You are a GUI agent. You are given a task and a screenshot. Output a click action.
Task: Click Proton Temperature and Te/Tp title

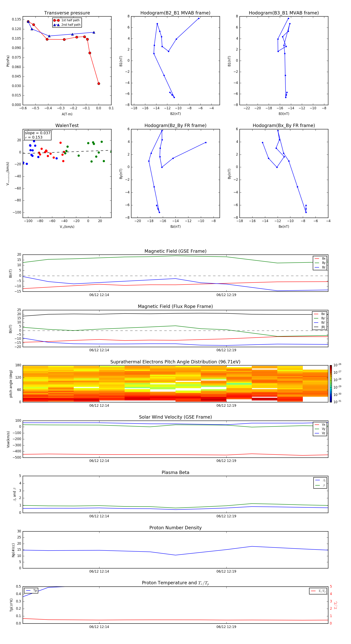point(175,583)
